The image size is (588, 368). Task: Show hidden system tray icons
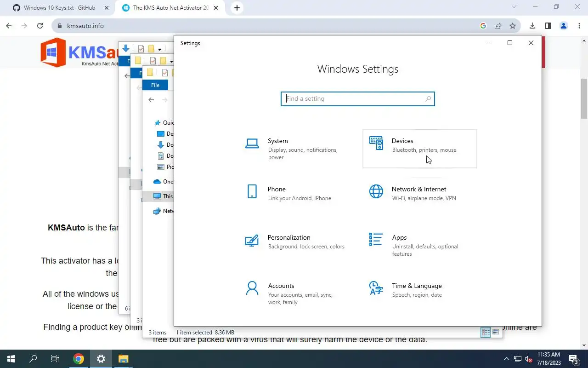coord(507,359)
